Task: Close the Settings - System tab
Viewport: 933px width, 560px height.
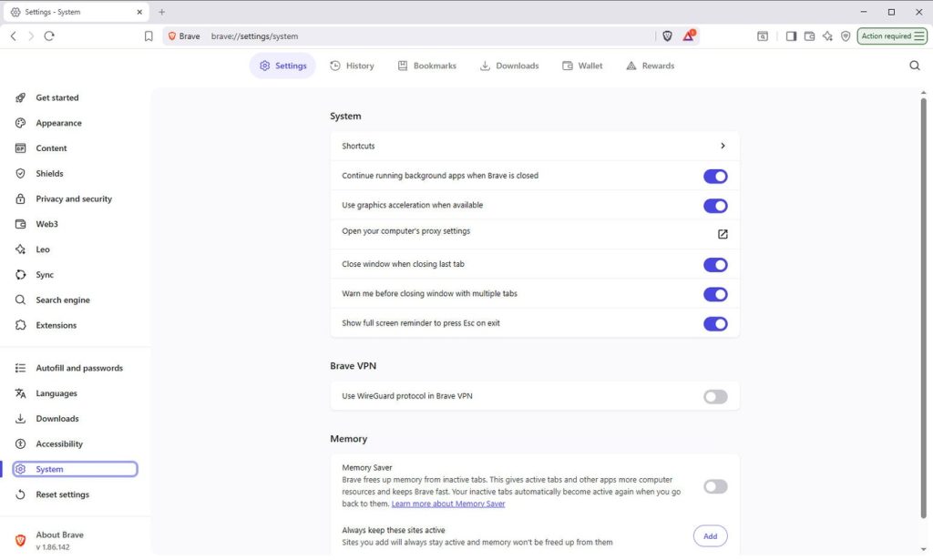Action: [139, 12]
